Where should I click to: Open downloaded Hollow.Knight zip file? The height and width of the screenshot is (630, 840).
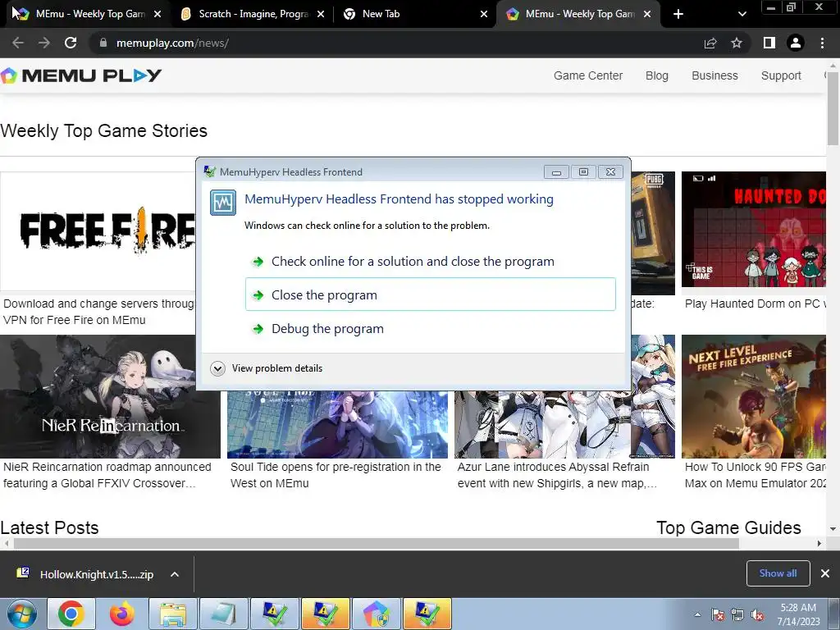click(85, 574)
